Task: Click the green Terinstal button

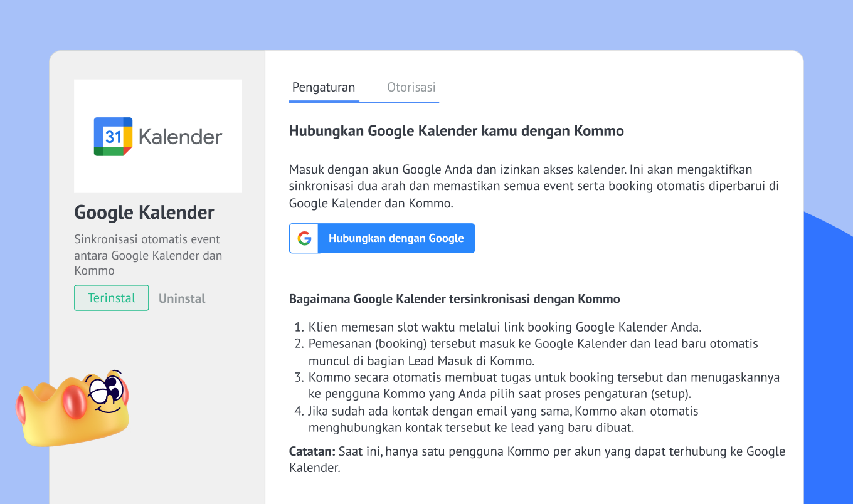Action: 111,298
